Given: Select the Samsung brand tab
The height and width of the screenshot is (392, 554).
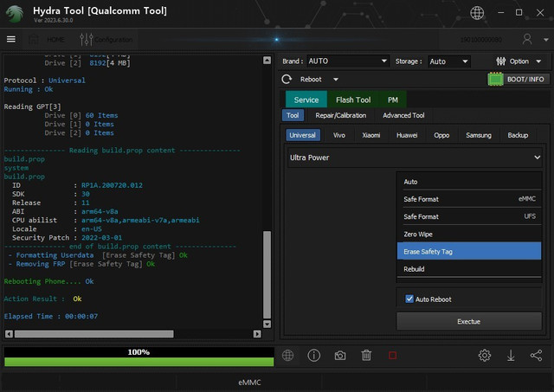Looking at the screenshot, I should click(479, 135).
